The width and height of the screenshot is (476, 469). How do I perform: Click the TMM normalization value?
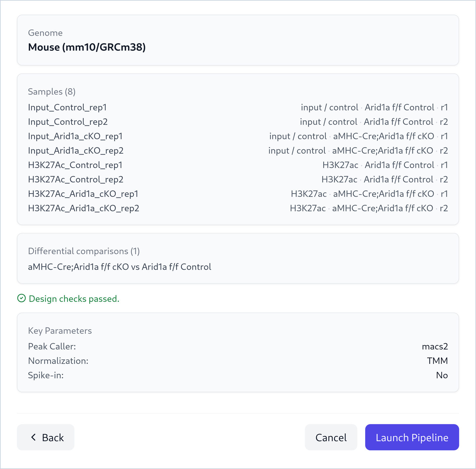click(x=437, y=361)
